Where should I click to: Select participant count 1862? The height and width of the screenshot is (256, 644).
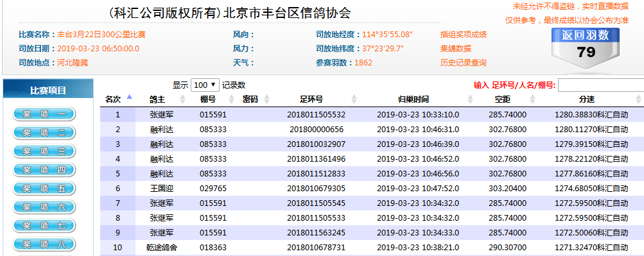[x=363, y=63]
